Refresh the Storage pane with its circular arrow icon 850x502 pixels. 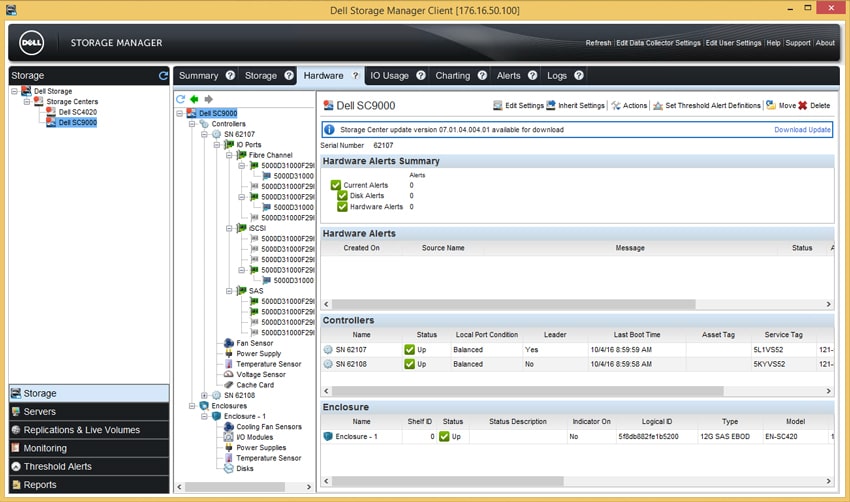163,76
